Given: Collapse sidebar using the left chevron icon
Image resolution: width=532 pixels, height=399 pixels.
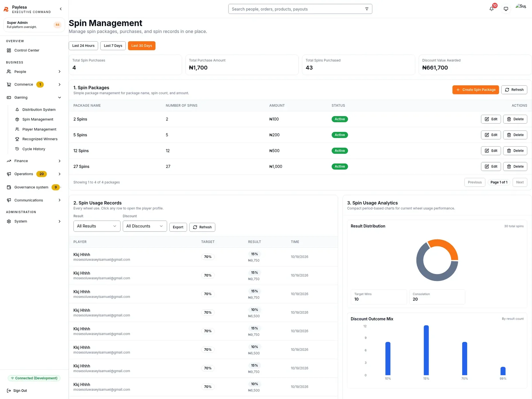Looking at the screenshot, I should [61, 9].
